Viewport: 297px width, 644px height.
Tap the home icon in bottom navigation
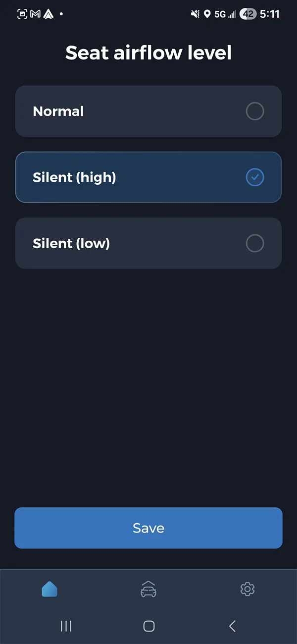[49, 589]
